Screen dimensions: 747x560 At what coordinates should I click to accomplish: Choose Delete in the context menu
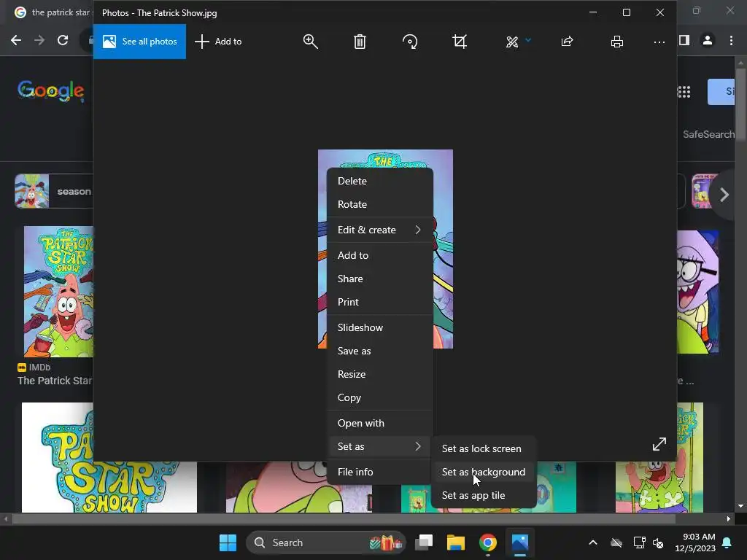(x=379, y=181)
